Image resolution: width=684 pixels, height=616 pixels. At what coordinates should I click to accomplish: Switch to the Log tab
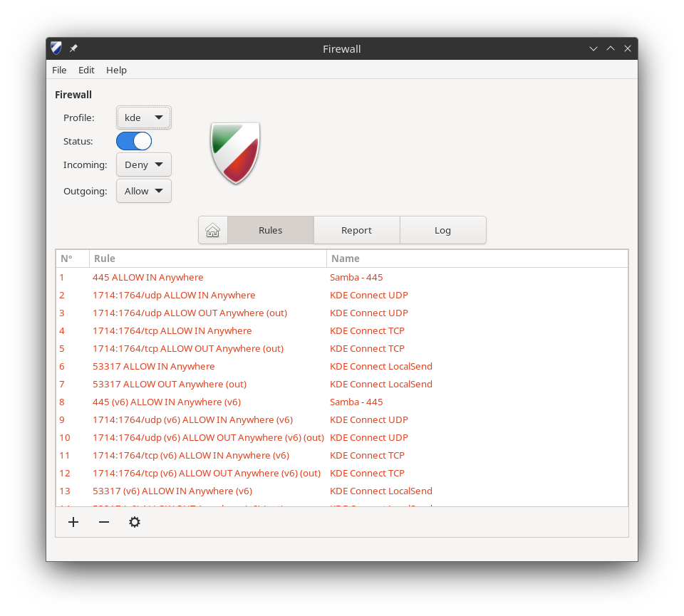pos(442,230)
